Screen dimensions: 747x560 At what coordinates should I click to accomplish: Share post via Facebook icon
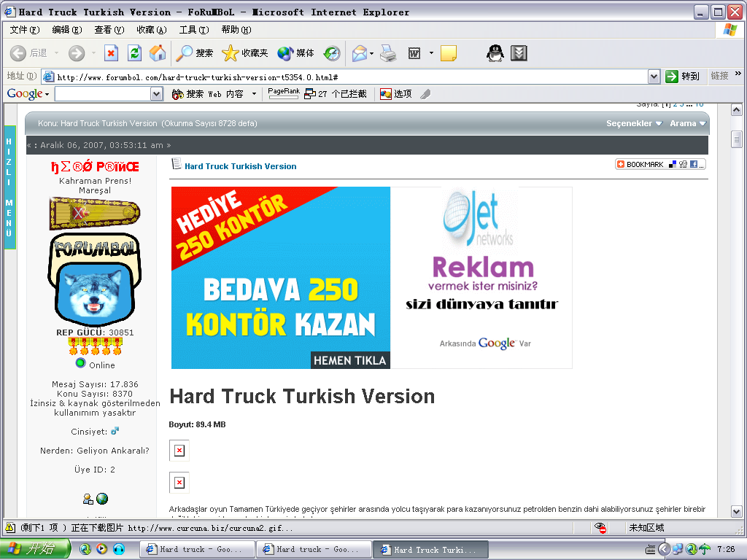coord(694,164)
